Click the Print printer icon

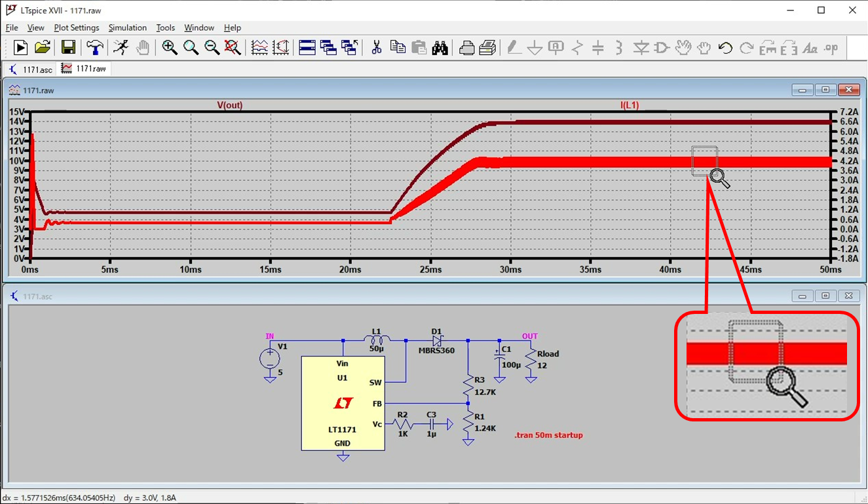(x=466, y=47)
